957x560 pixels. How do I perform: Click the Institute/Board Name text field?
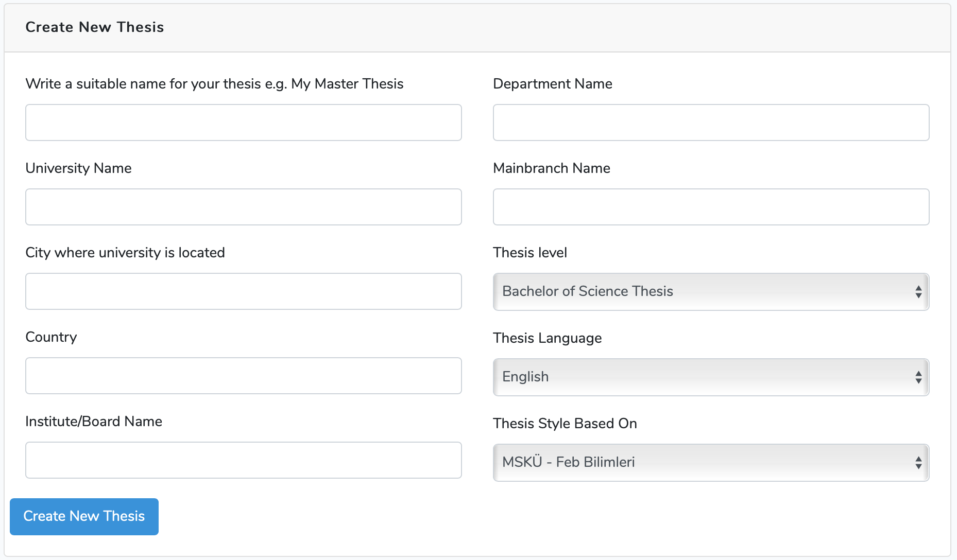[x=243, y=460]
